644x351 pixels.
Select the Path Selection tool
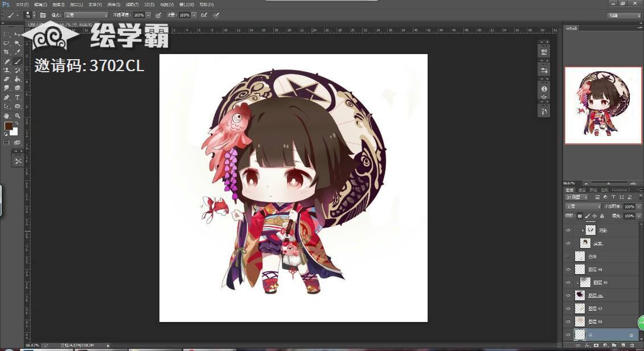[7, 106]
